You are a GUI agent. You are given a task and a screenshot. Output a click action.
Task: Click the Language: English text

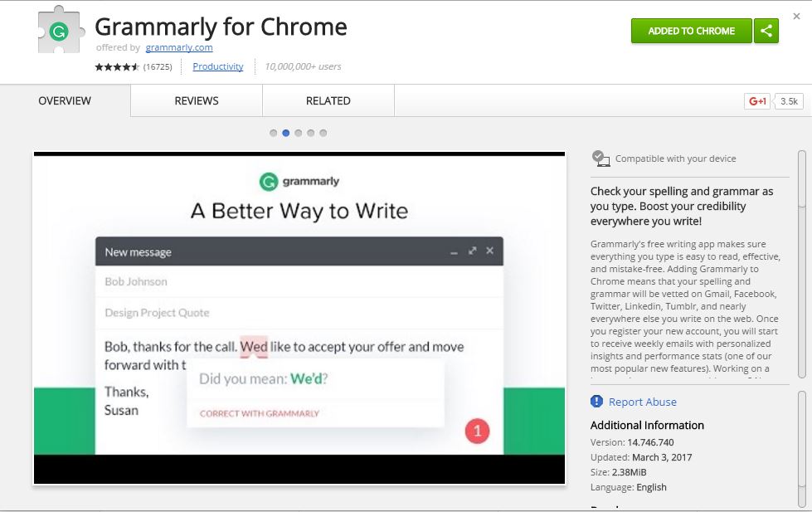(628, 488)
